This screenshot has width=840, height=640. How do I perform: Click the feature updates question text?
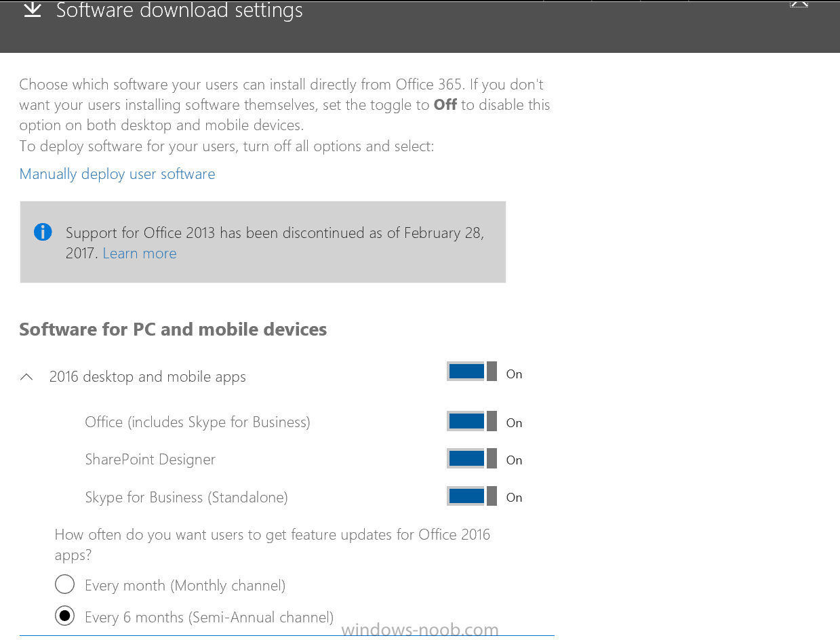(273, 544)
